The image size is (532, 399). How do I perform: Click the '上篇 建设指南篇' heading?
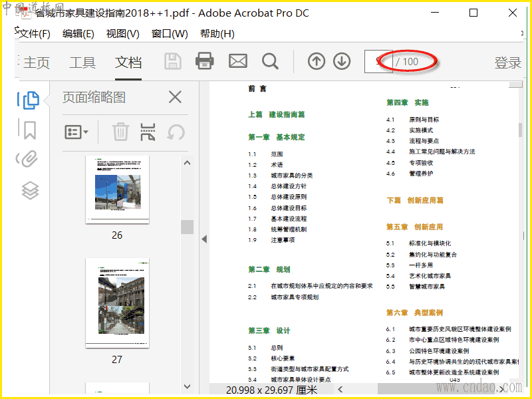coord(277,114)
